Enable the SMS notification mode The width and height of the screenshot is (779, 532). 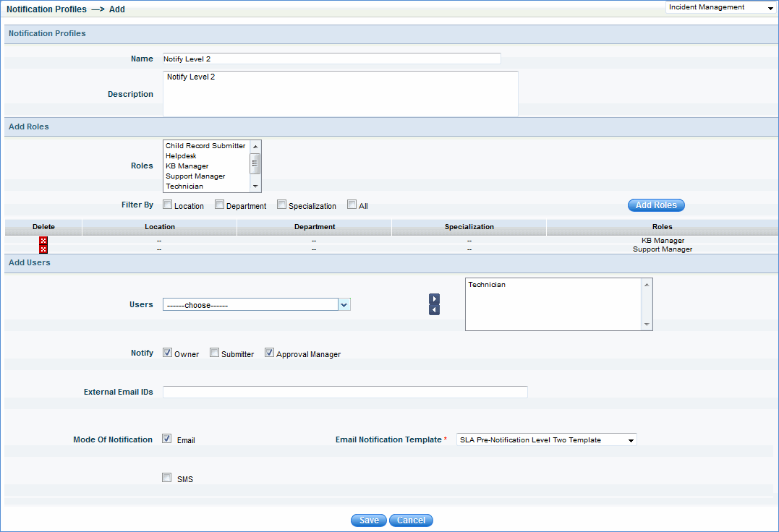[168, 478]
